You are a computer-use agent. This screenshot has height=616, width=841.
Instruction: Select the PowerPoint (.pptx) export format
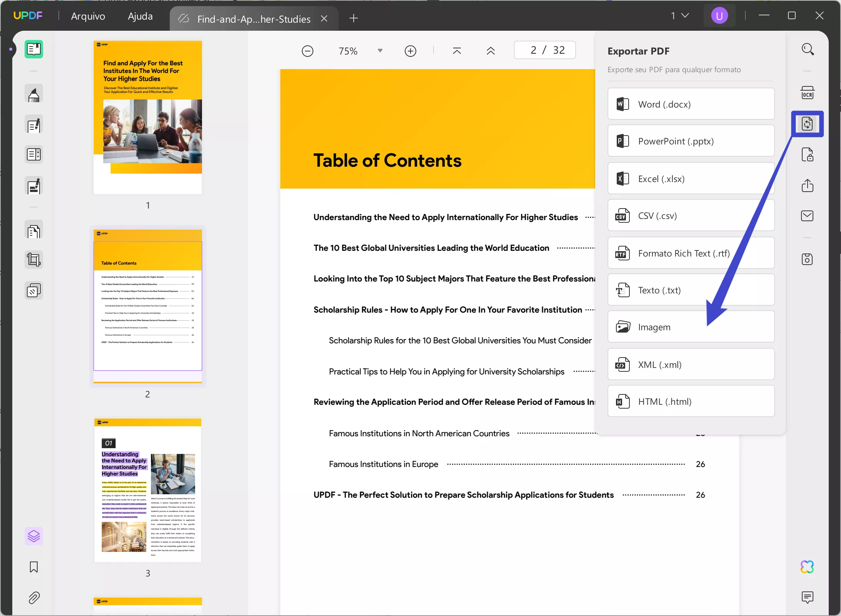pos(691,141)
